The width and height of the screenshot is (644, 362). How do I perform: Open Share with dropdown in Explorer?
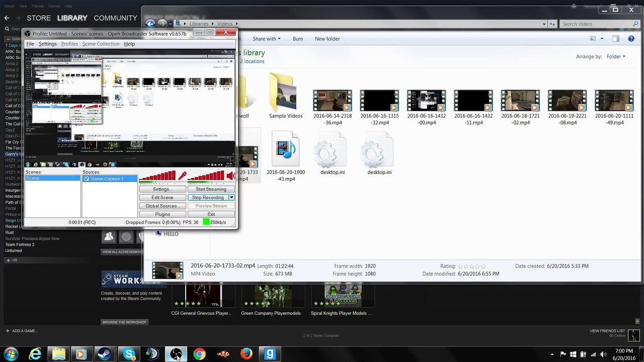266,39
